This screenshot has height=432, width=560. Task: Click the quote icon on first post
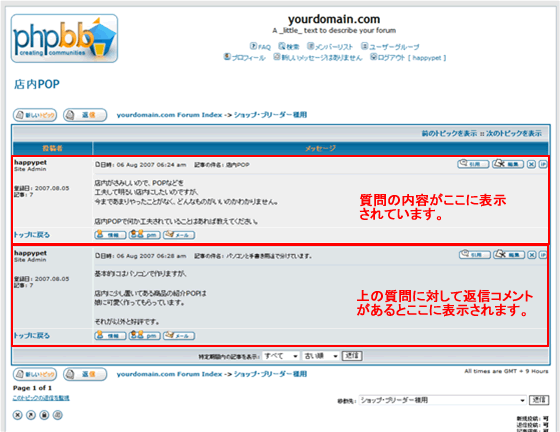coord(473,164)
